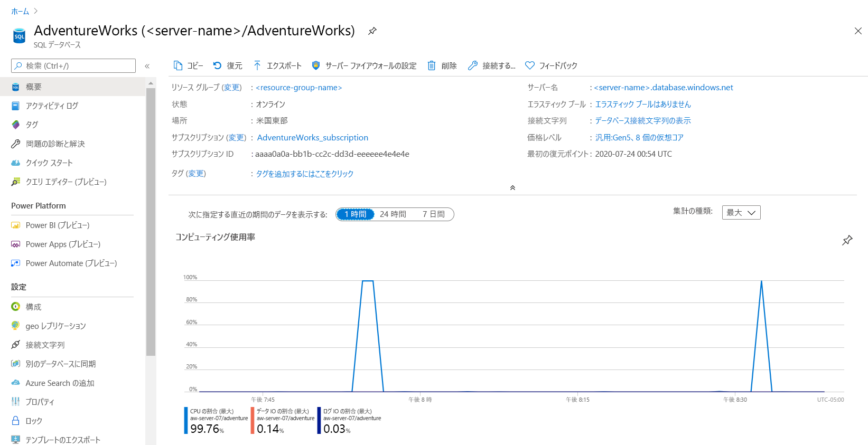Click the 接続文字列 sidebar icon

(16, 345)
